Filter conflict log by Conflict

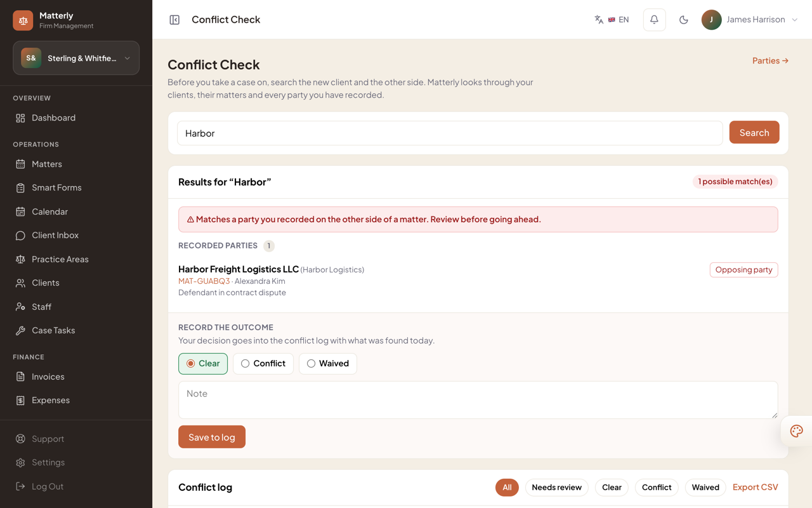(657, 488)
